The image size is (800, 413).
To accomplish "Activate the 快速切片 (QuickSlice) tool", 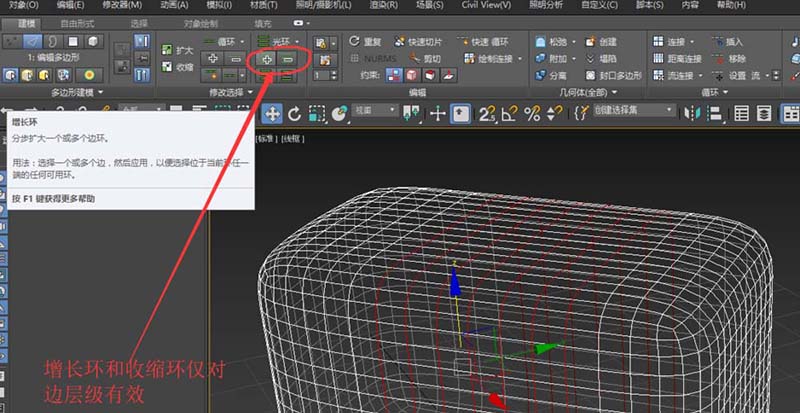I will click(x=418, y=42).
